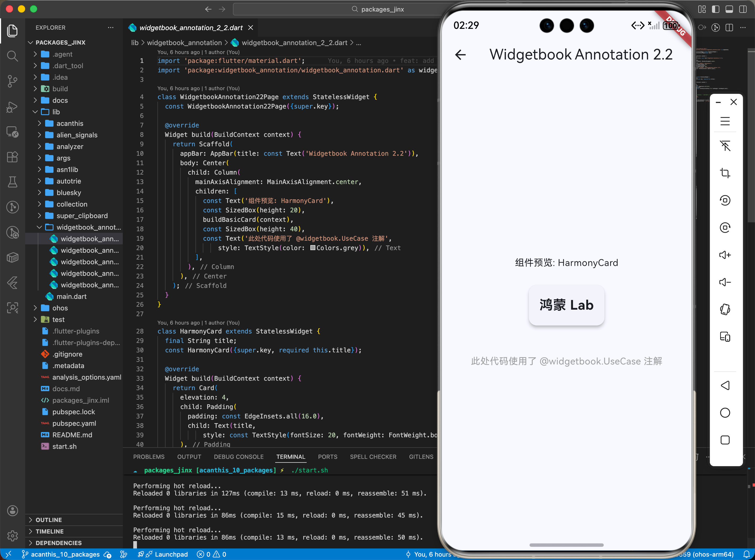Expand the ohos folder
The width and height of the screenshot is (755, 560).
60,308
